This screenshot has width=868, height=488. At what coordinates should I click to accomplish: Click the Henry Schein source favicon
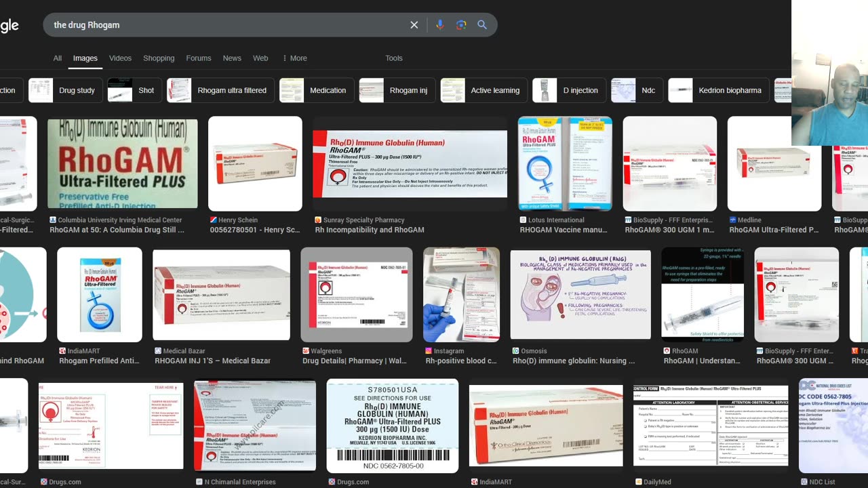214,220
